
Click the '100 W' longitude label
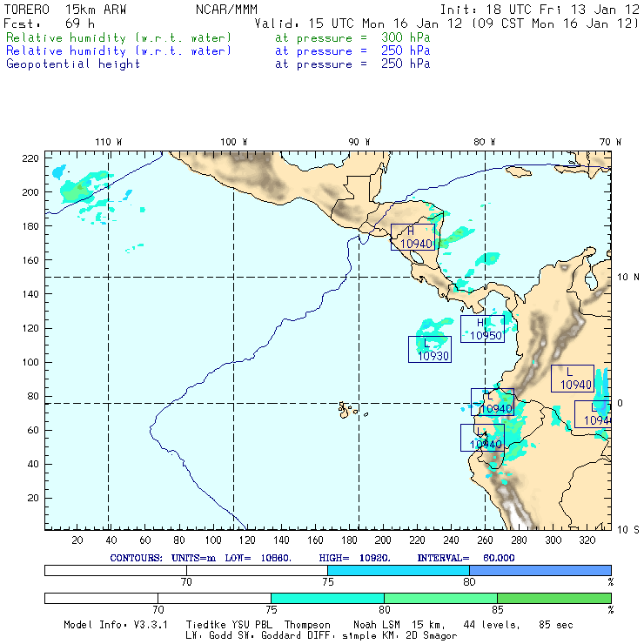coord(234,142)
